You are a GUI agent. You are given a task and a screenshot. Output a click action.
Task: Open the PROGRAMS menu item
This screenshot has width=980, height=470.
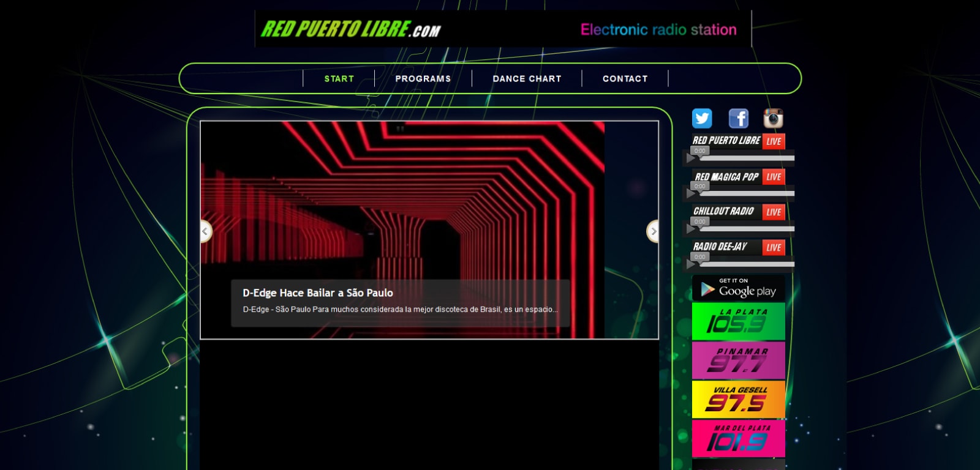(x=423, y=78)
